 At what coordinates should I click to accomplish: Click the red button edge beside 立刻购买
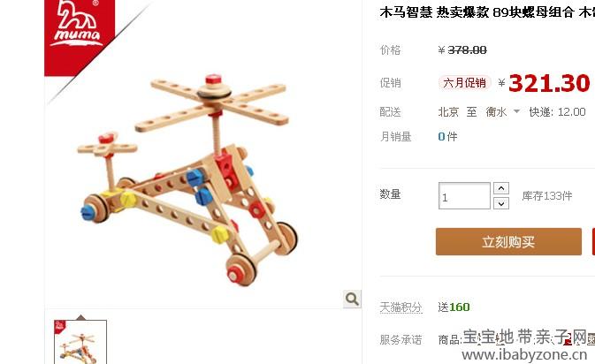point(593,241)
